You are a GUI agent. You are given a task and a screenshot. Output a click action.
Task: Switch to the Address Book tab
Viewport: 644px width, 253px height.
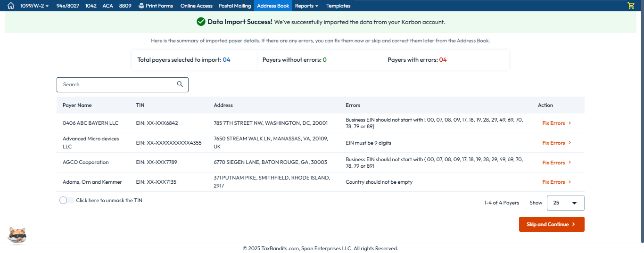[x=273, y=6]
